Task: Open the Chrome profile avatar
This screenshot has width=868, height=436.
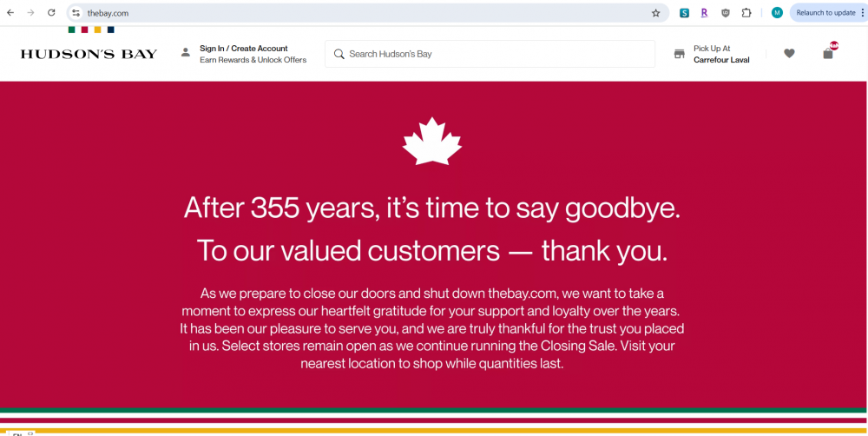Action: (777, 13)
